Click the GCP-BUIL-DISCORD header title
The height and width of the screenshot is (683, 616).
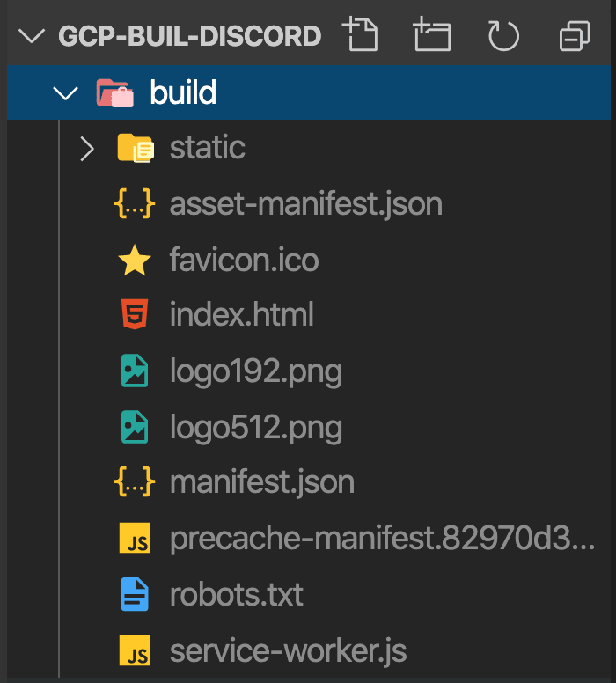(x=189, y=36)
